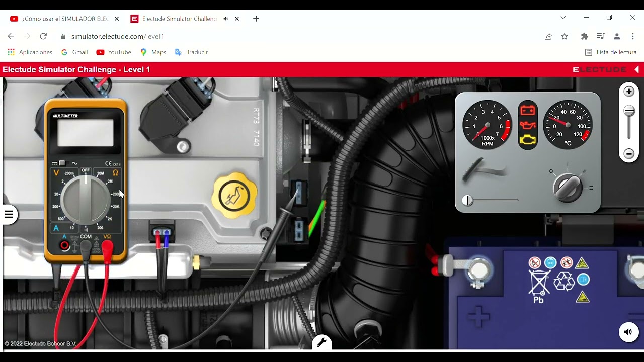
Task: Open Lista de lectura reading list
Action: [611, 52]
